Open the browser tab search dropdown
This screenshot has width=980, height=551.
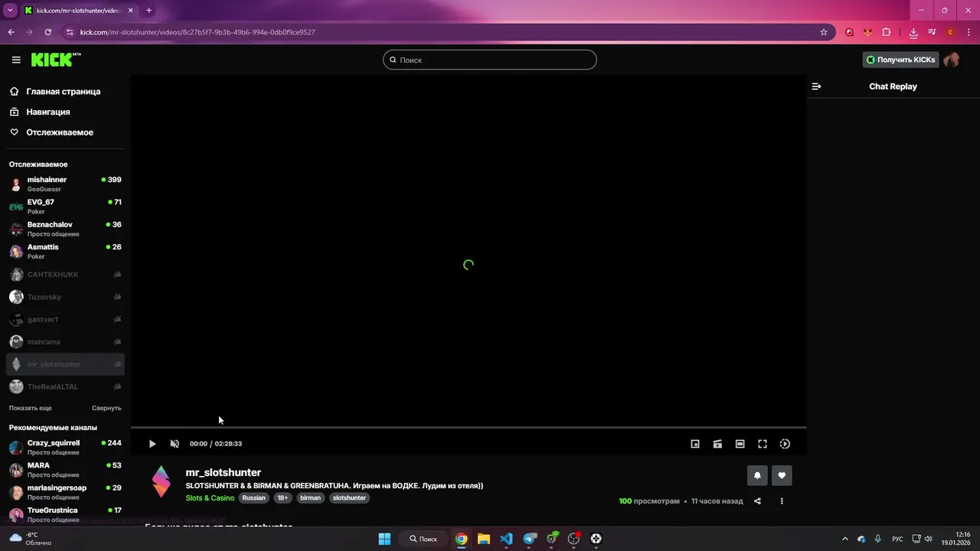coord(10,11)
